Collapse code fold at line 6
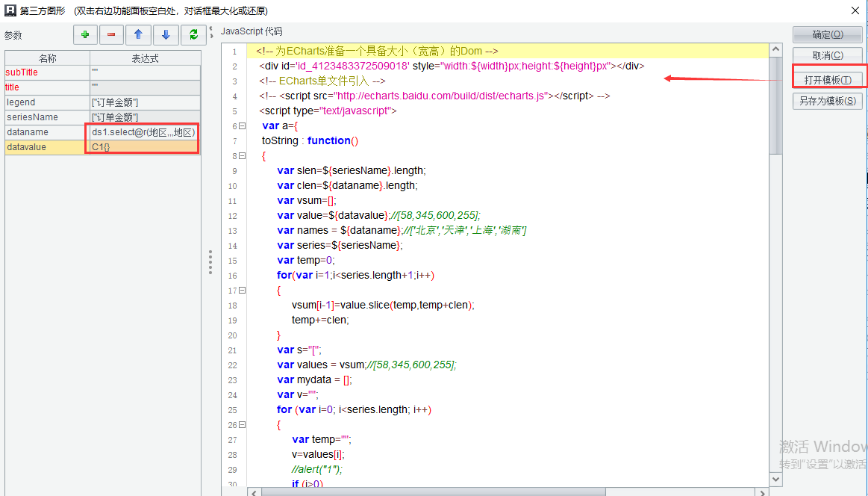This screenshot has height=496, width=868. 242,126
